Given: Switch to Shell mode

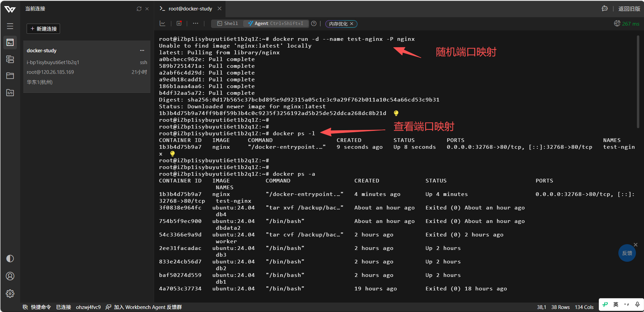Looking at the screenshot, I should 228,23.
